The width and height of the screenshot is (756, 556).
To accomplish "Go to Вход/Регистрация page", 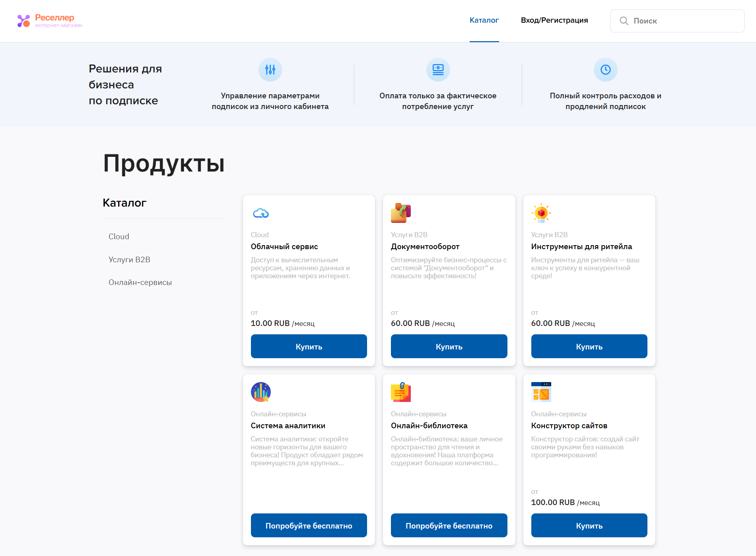I will (x=554, y=20).
